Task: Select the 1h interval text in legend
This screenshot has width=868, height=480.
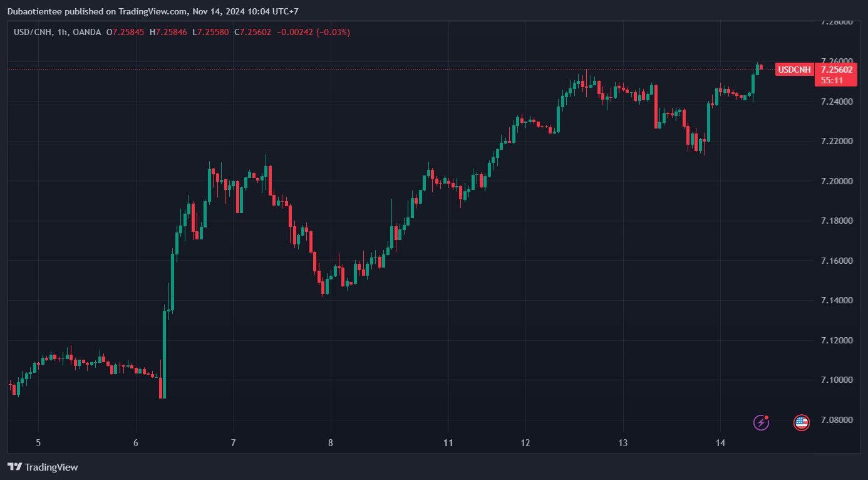Action: tap(62, 32)
